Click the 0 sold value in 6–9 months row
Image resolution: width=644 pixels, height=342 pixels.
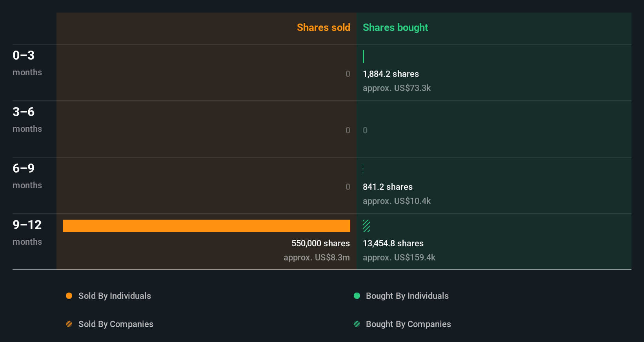[x=348, y=187]
